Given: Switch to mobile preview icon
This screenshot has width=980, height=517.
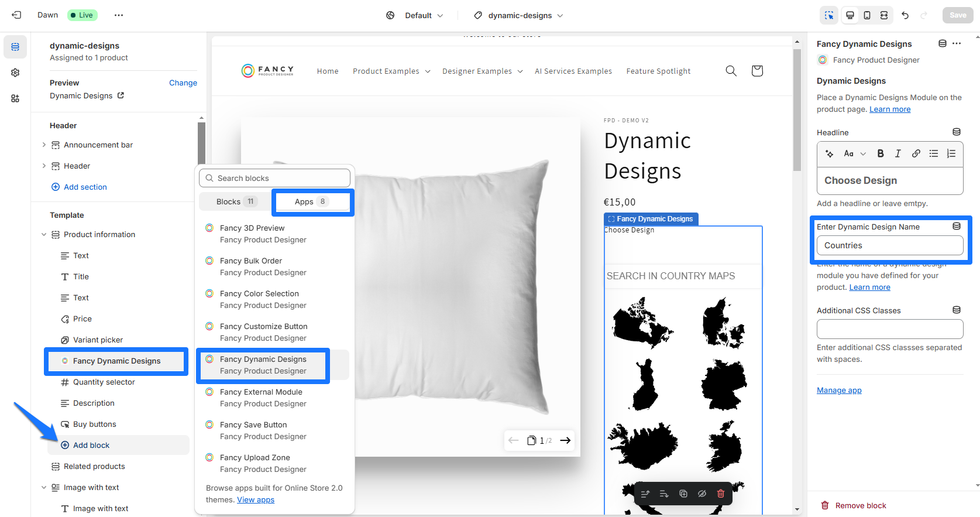Looking at the screenshot, I should [x=867, y=15].
